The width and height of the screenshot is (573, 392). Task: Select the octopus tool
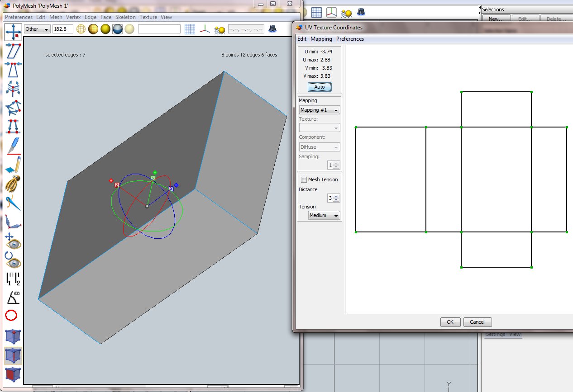pos(13,184)
